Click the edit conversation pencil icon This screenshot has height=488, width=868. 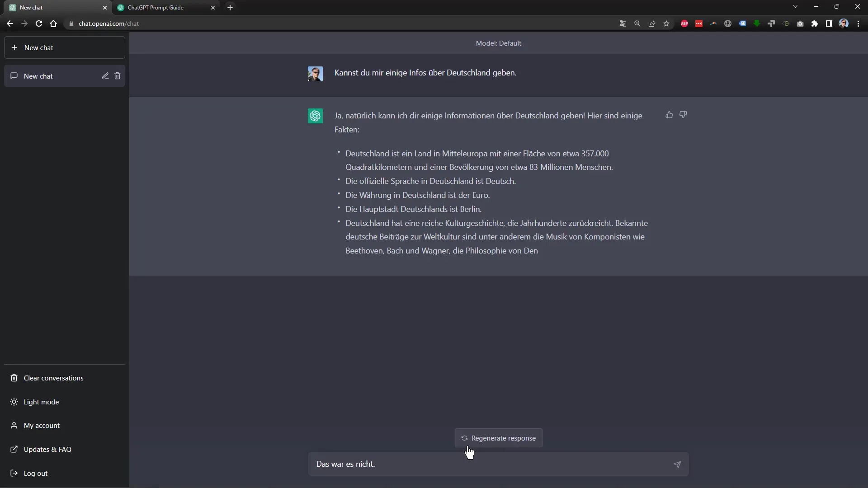click(x=104, y=75)
